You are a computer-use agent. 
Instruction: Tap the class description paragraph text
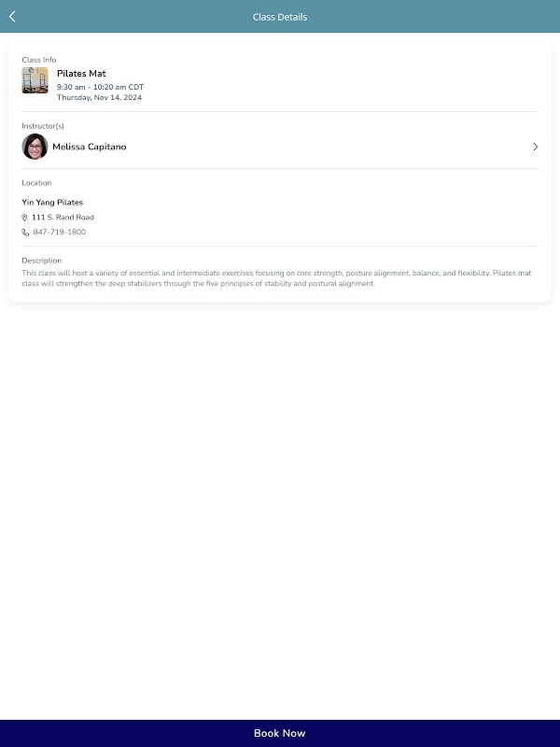[x=276, y=278]
